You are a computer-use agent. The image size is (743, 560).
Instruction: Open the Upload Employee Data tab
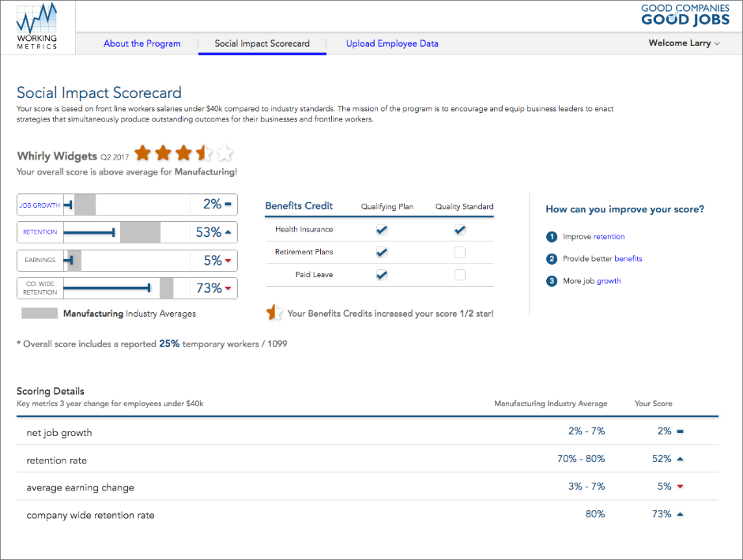pyautogui.click(x=392, y=43)
